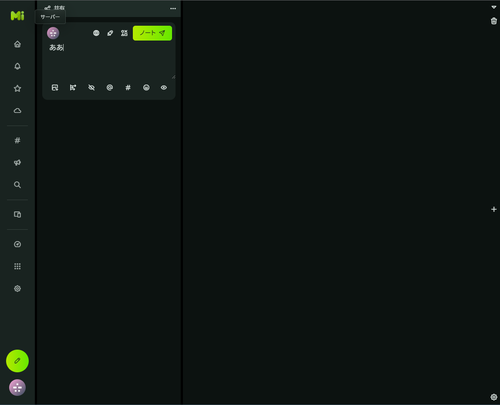The width and height of the screenshot is (500, 405).
Task: Insert emoji using the smiley face icon
Action: coord(146,88)
